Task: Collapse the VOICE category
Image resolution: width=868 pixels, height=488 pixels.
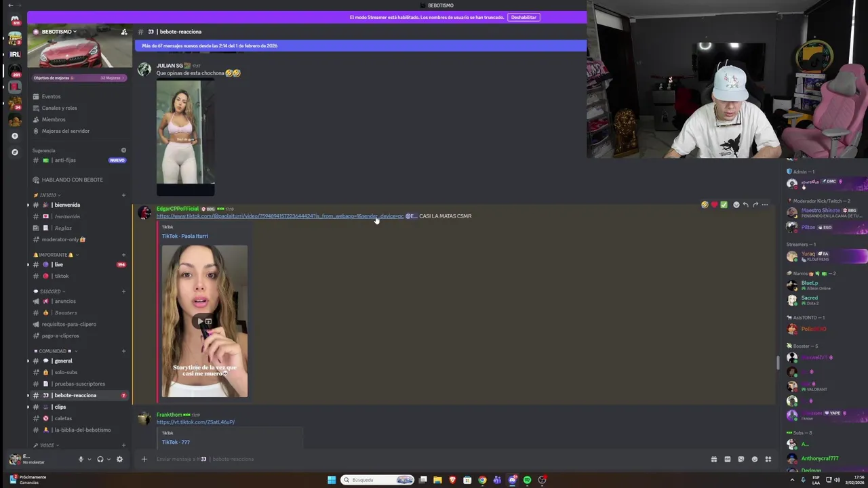Action: coord(46,445)
